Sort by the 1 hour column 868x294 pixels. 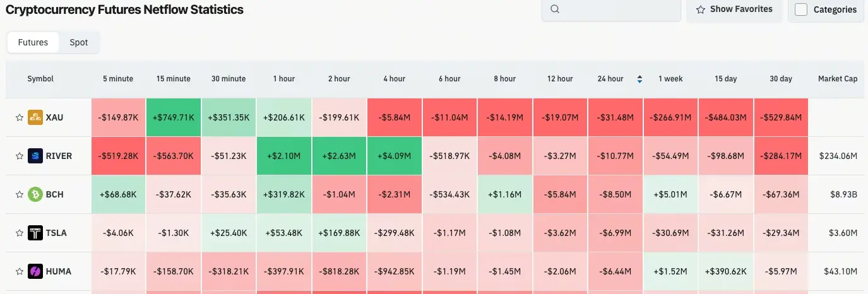coord(283,79)
